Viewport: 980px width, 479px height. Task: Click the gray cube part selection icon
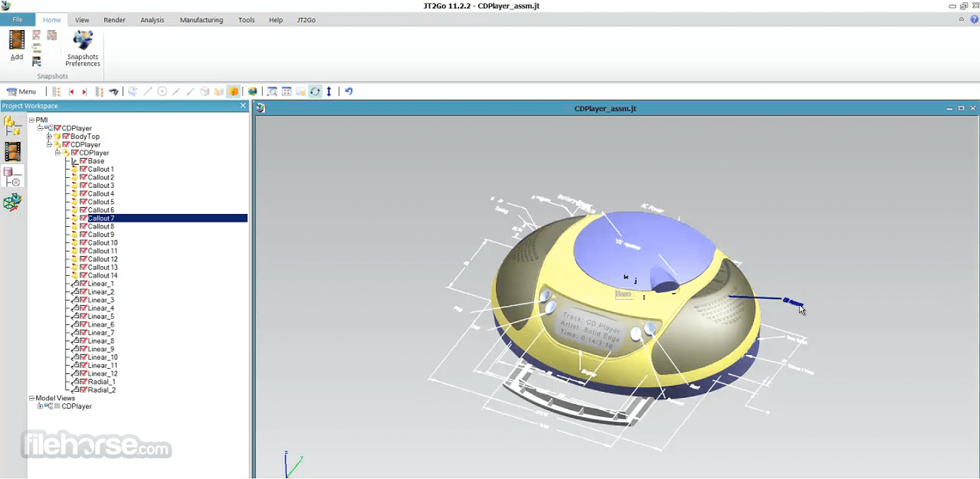pyautogui.click(x=204, y=91)
